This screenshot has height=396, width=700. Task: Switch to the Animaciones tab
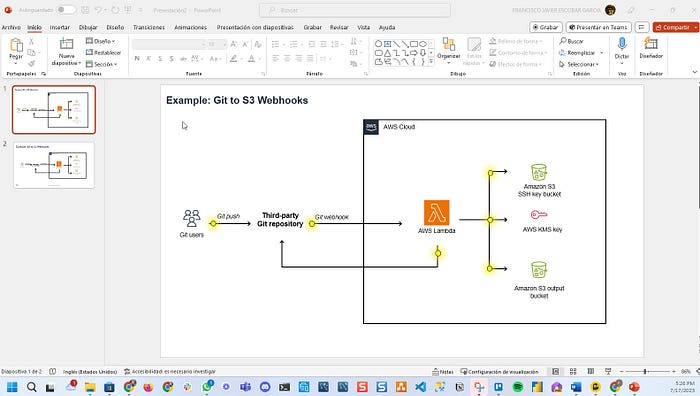click(191, 27)
